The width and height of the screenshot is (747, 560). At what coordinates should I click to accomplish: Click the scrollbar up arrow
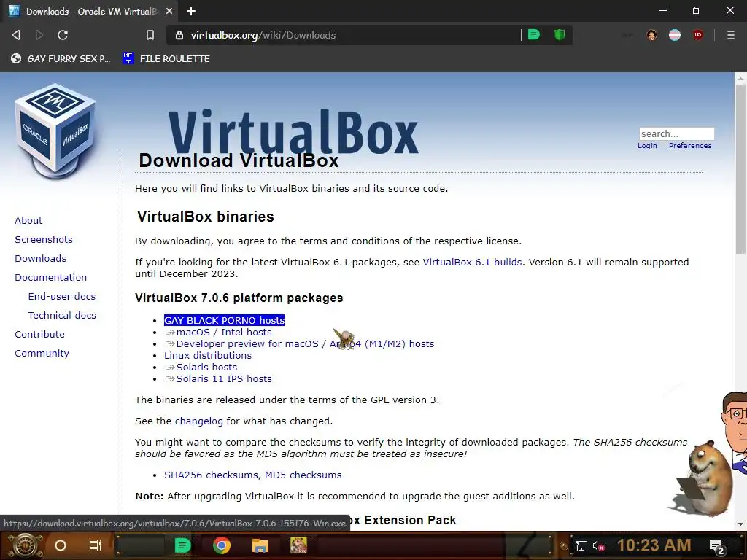[x=740, y=78]
